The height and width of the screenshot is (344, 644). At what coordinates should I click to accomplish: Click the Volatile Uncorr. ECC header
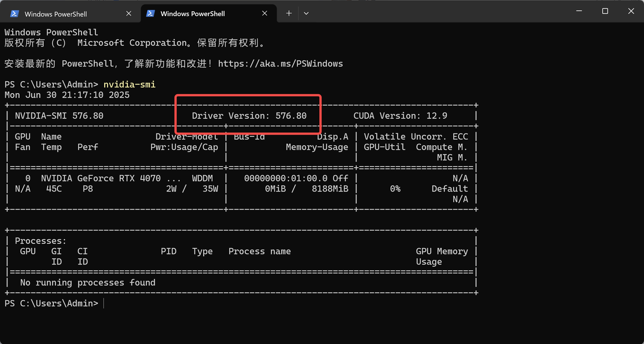pos(416,136)
